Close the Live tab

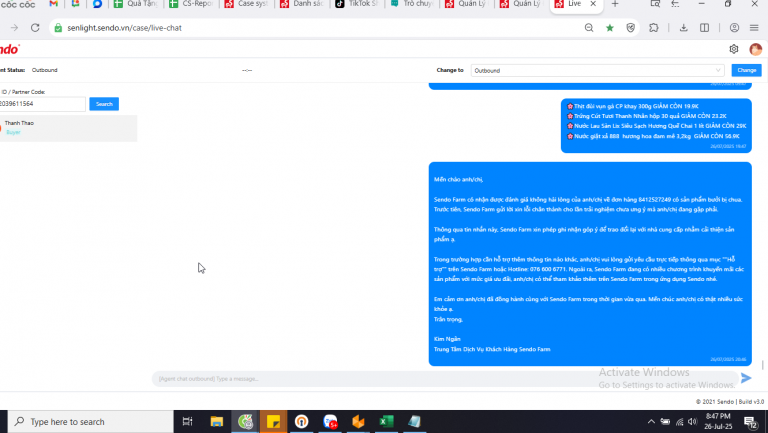593,4
